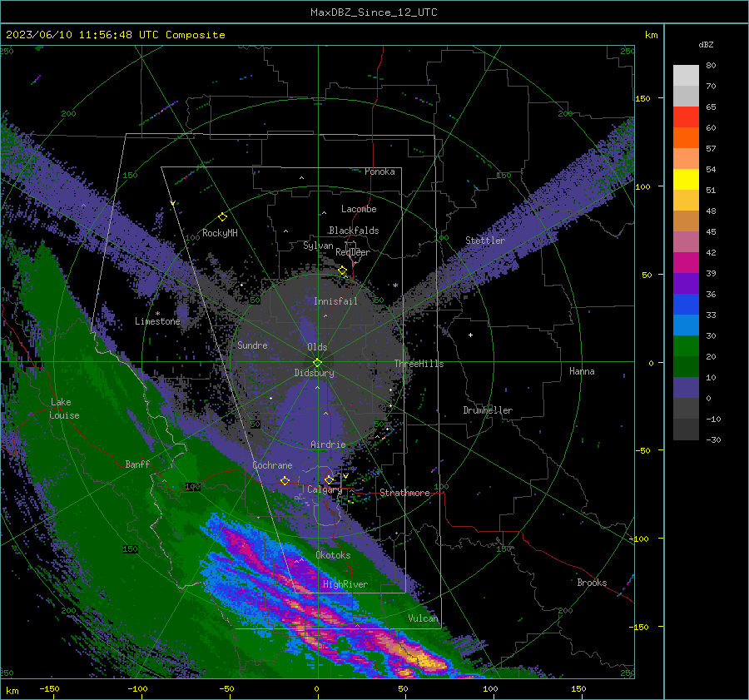Click the Drumheller label
The image size is (749, 700).
(x=488, y=410)
